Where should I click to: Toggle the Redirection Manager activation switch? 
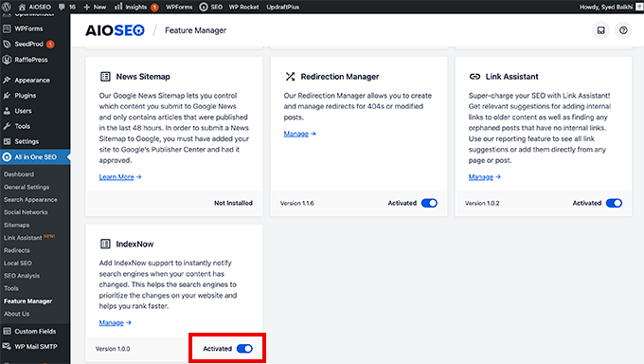pos(429,203)
